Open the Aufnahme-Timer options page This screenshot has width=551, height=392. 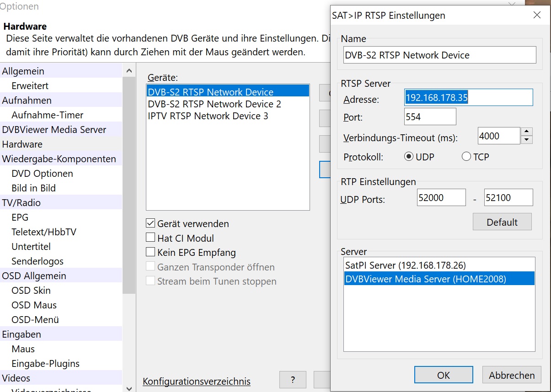click(61, 115)
